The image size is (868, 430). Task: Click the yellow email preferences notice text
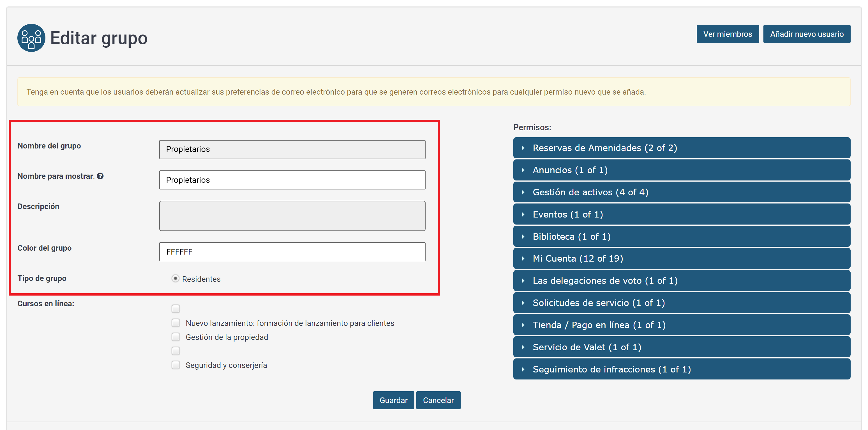pyautogui.click(x=336, y=92)
